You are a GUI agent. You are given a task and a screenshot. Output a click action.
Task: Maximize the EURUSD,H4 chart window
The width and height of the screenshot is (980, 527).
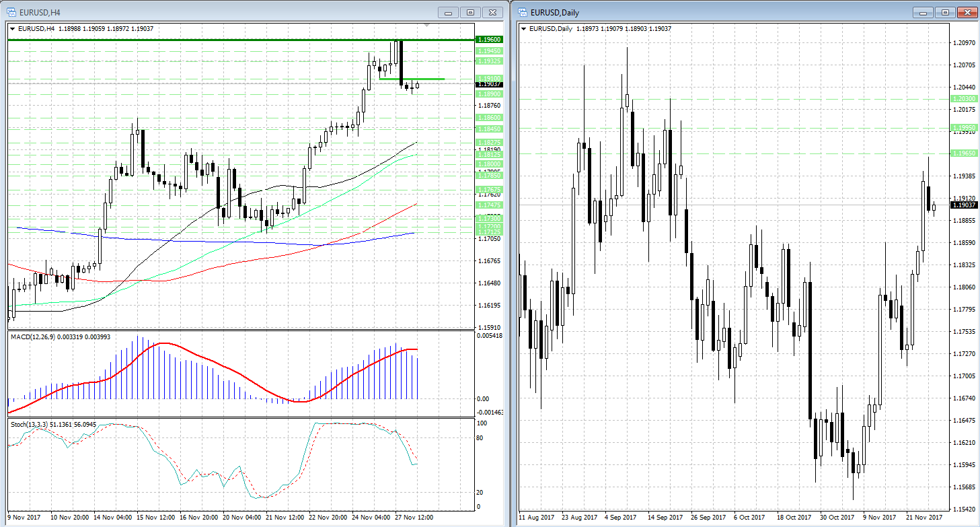(x=470, y=12)
